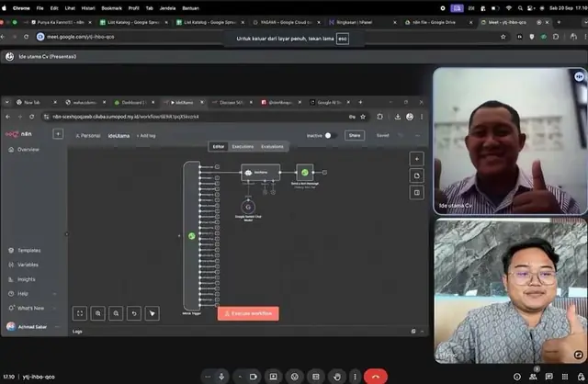Show the people participants panel
Viewport: 588px width, 384px height.
coord(533,377)
